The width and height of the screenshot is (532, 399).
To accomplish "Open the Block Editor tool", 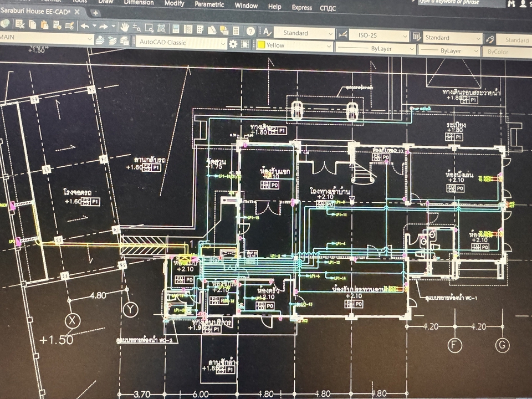I will (x=70, y=25).
